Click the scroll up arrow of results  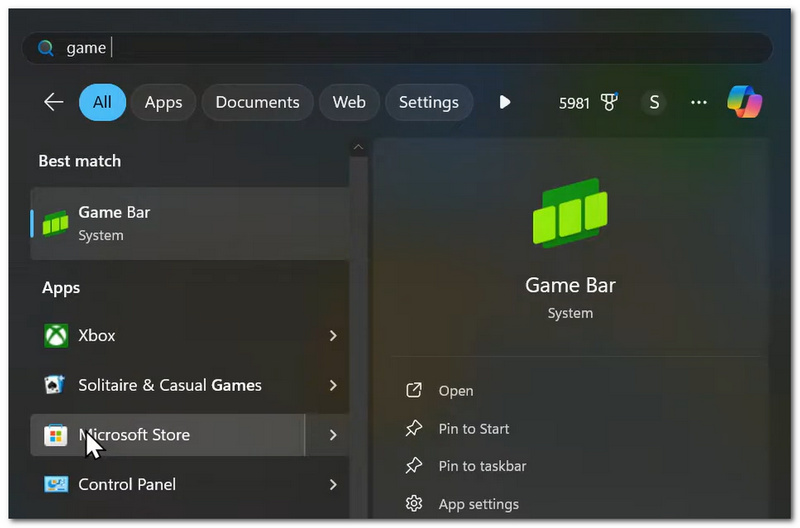click(x=358, y=147)
